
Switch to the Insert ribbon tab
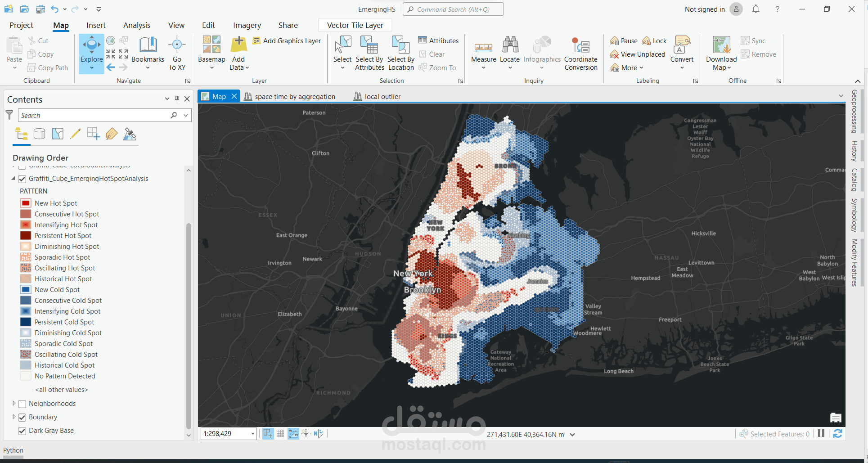point(96,25)
